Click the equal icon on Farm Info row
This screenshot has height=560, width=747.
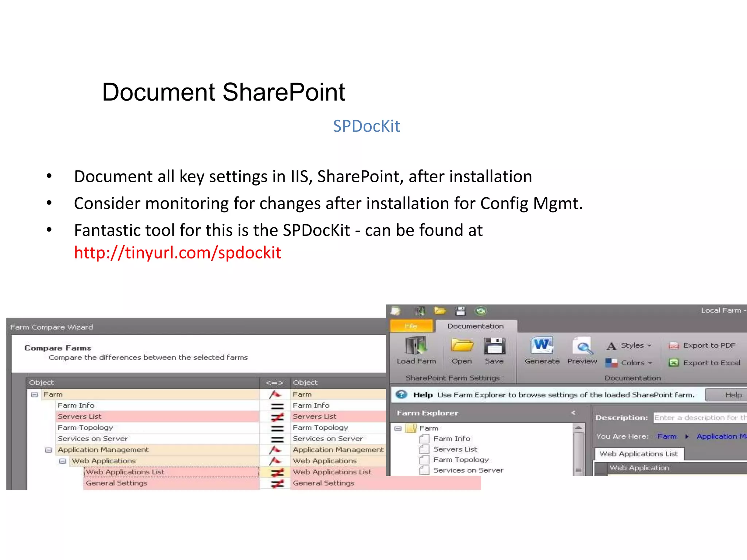pos(277,406)
